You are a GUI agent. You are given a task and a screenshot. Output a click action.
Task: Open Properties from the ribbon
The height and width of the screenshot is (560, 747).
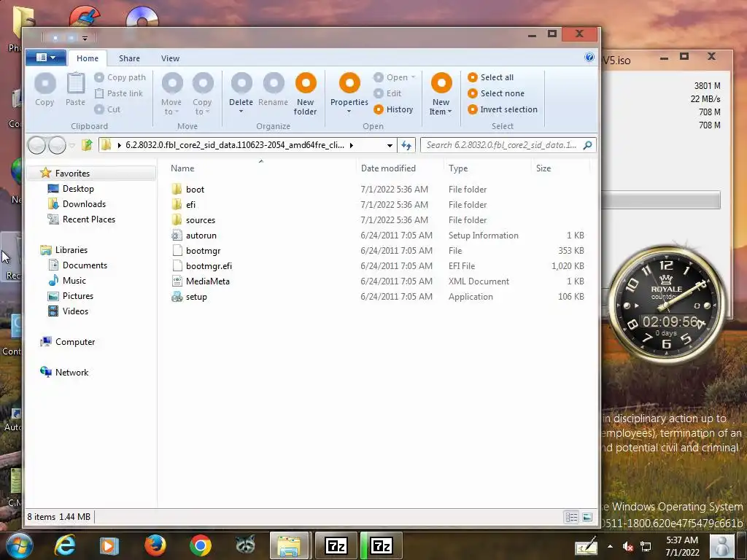pyautogui.click(x=349, y=93)
